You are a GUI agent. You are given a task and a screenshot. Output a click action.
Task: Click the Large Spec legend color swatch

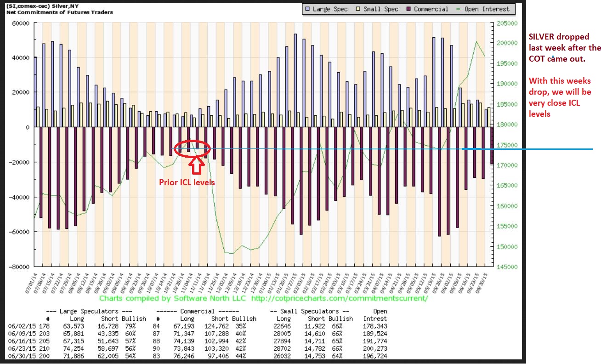pyautogui.click(x=307, y=9)
